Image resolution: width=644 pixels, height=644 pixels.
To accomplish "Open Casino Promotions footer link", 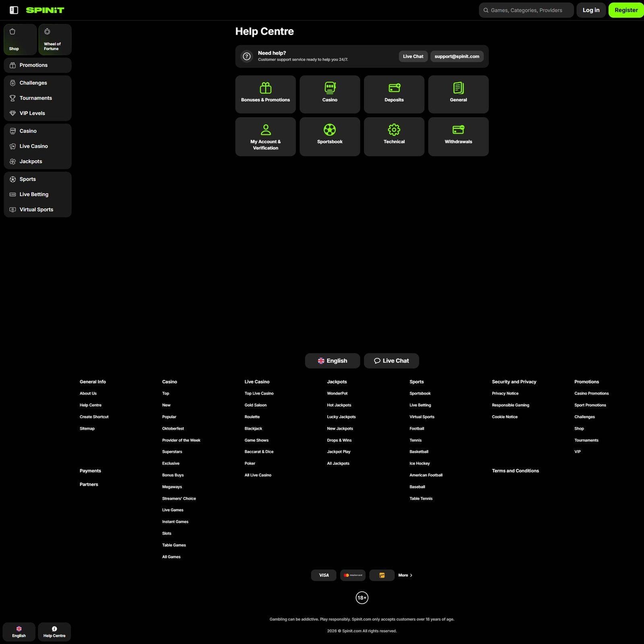I will coord(592,394).
